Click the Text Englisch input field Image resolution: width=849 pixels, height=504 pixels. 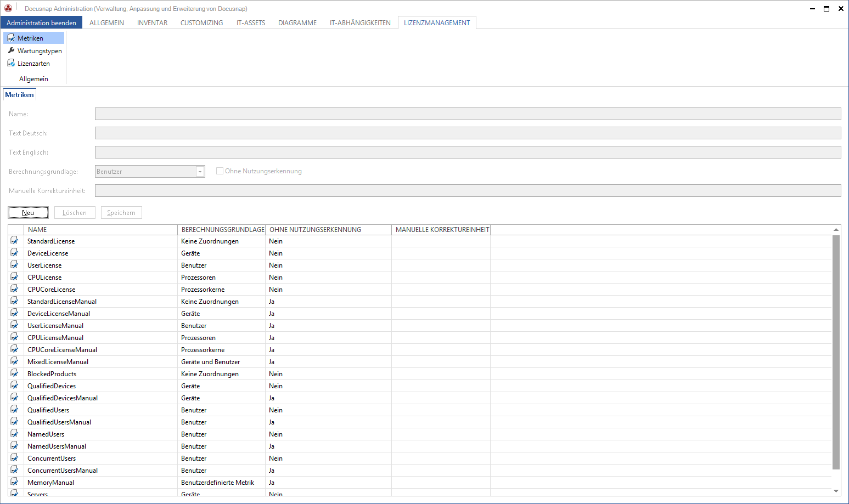pos(468,152)
